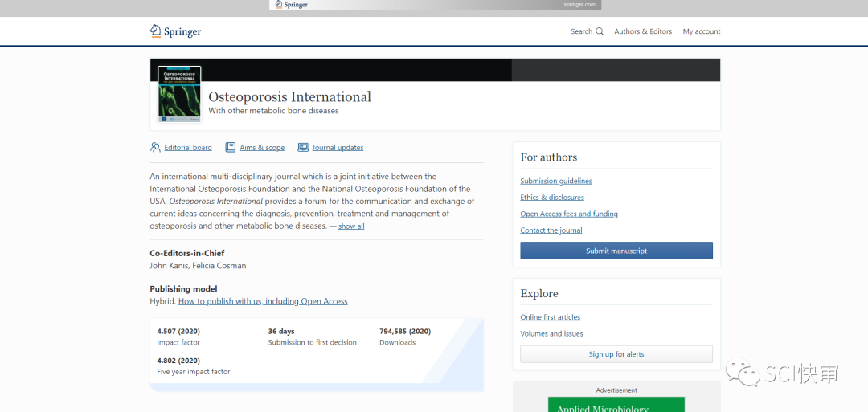Open Submission guidelines link
Viewport: 868px width, 412px height.
coord(556,181)
